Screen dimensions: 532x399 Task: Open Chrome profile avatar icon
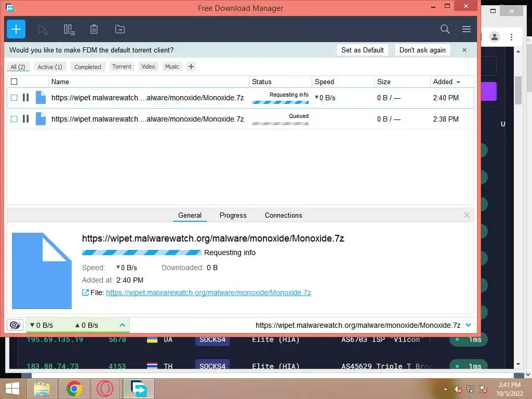pyautogui.click(x=495, y=37)
